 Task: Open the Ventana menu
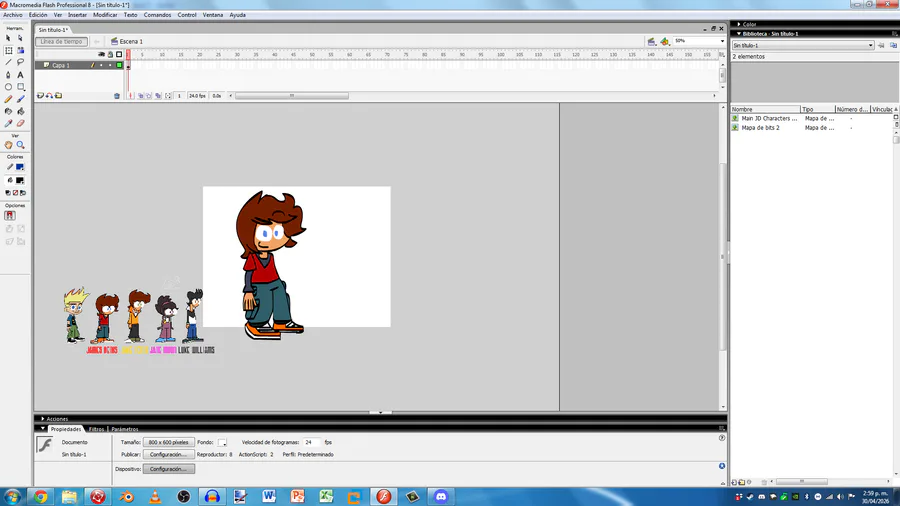[212, 15]
